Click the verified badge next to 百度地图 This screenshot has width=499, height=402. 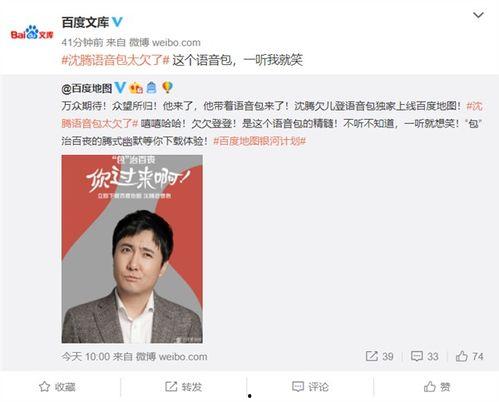click(x=120, y=88)
